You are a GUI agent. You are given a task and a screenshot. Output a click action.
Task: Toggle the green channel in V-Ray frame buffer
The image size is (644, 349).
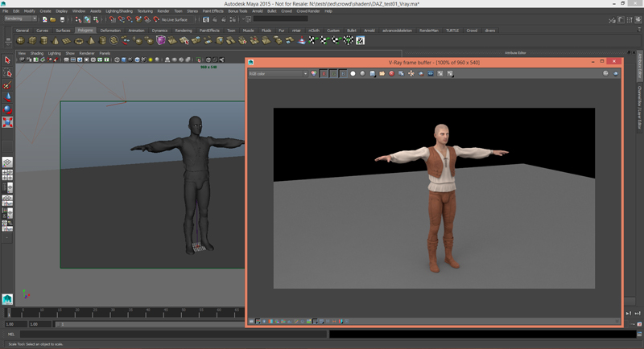click(x=333, y=74)
